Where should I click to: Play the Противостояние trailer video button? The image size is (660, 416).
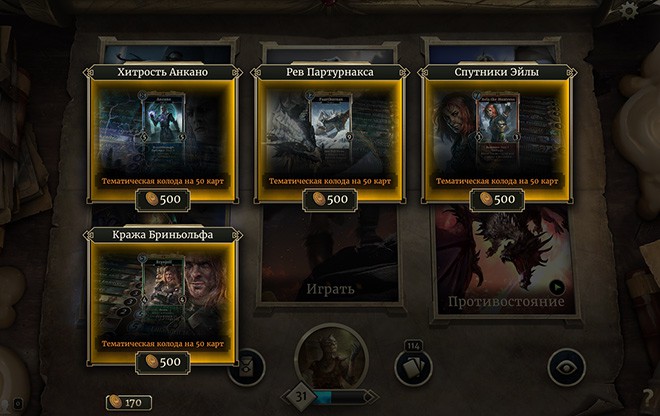click(x=557, y=288)
